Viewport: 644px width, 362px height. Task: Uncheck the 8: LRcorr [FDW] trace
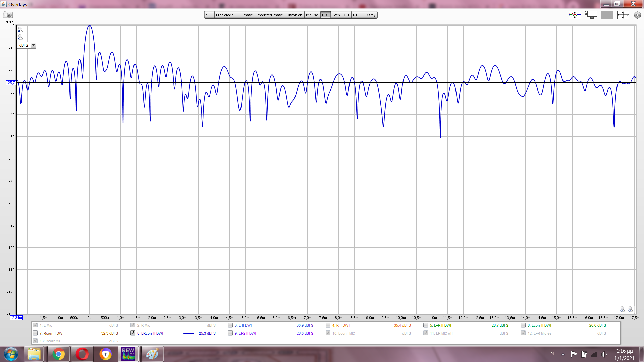(133, 333)
